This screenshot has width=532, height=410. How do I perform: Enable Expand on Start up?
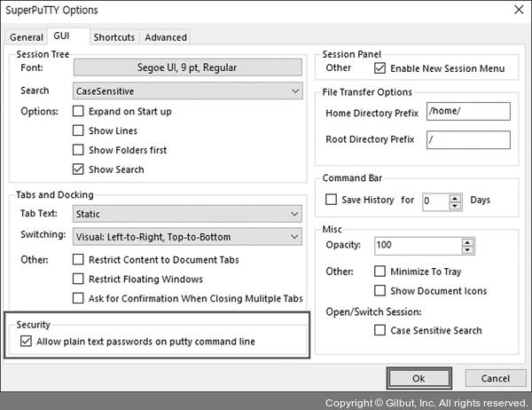79,112
